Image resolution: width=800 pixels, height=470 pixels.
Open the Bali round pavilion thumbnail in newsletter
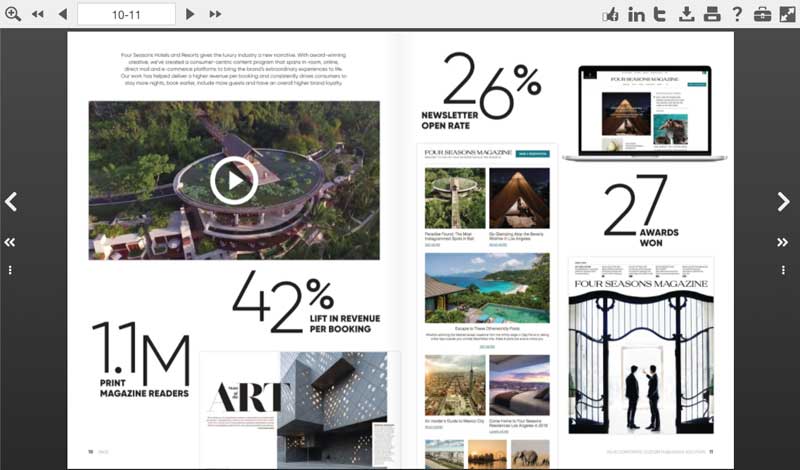coord(455,198)
